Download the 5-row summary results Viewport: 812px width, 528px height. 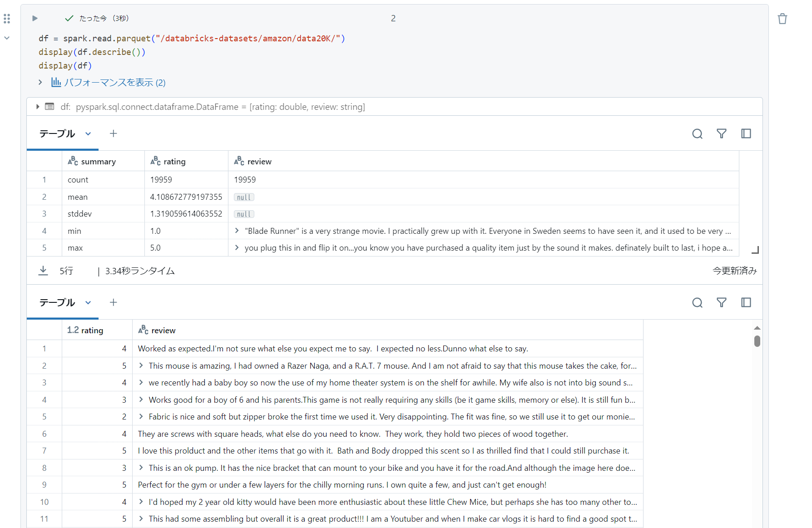(43, 270)
